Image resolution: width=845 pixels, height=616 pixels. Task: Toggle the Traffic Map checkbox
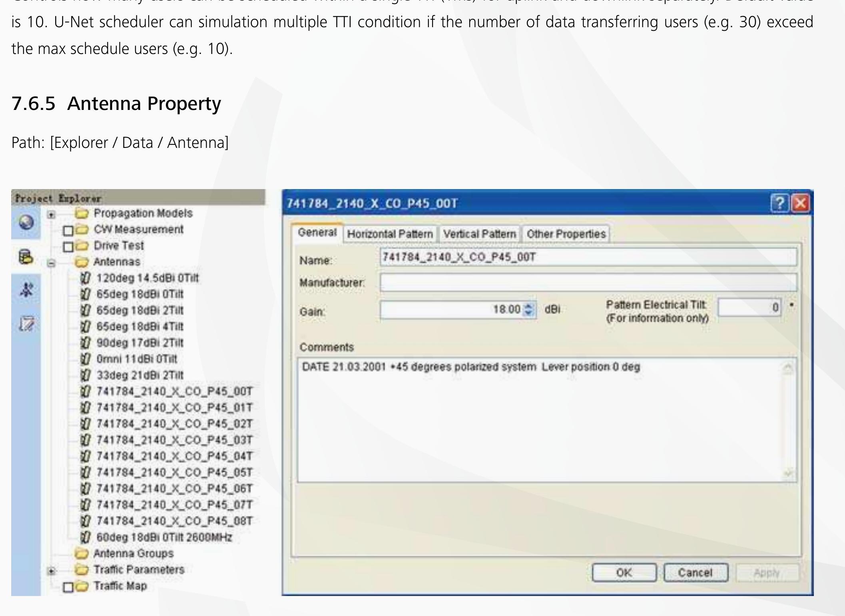tap(68, 587)
